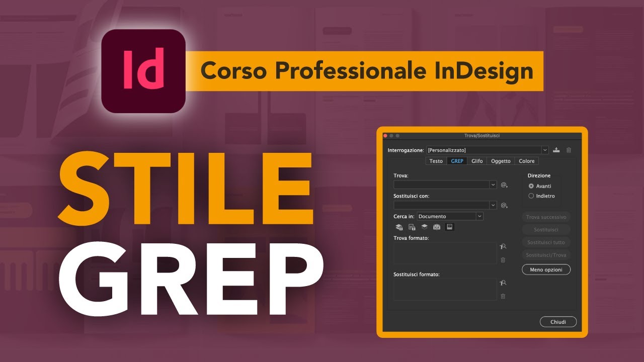Screen dimensions: 644x362
Task: Click the Delete query trash icon
Action: coord(569,150)
